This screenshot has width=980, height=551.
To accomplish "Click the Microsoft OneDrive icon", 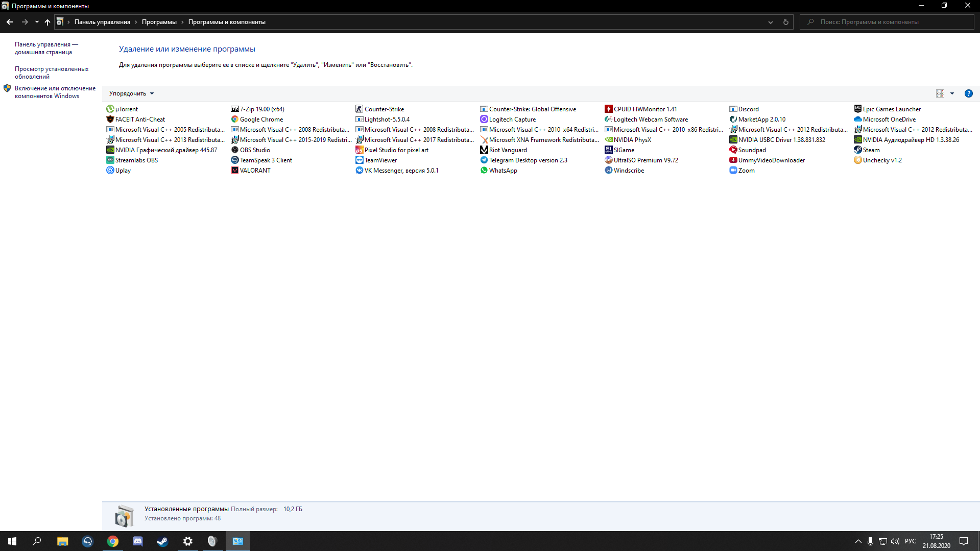I will [x=857, y=119].
